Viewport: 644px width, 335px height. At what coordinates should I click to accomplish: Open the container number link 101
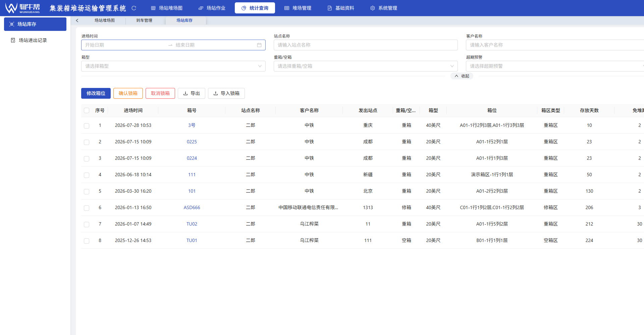click(x=192, y=191)
